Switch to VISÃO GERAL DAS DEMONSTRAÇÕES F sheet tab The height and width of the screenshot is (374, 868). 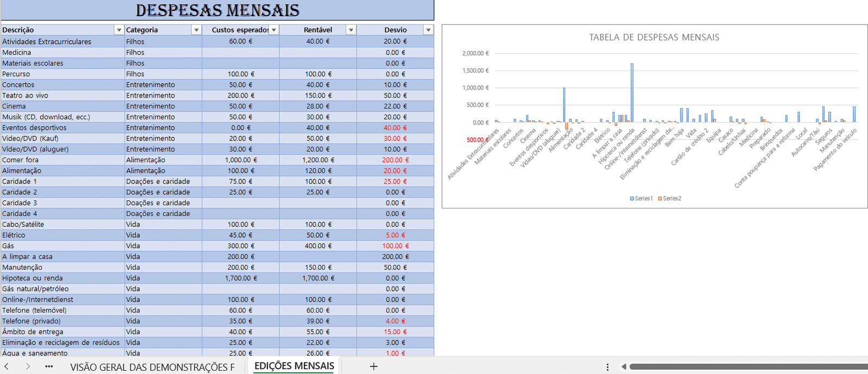click(152, 367)
